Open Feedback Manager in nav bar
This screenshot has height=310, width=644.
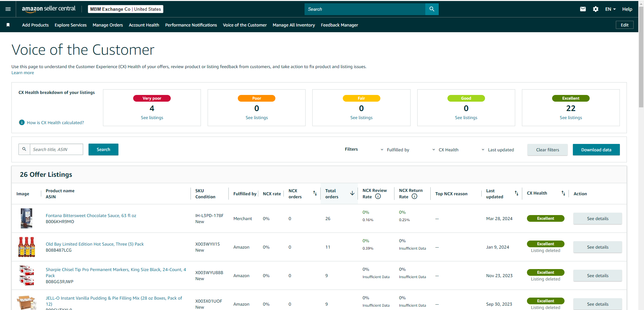point(339,25)
